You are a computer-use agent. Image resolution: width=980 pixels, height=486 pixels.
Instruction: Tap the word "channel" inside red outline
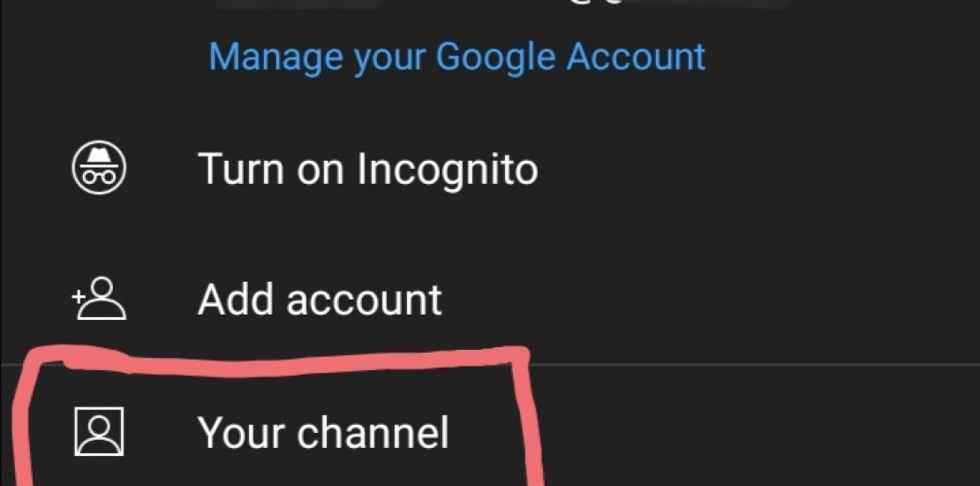(x=373, y=432)
